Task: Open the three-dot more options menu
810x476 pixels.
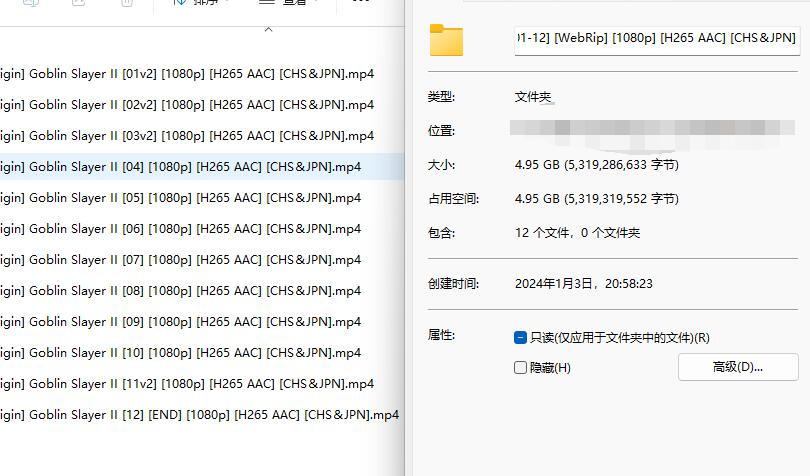Action: pos(361,2)
